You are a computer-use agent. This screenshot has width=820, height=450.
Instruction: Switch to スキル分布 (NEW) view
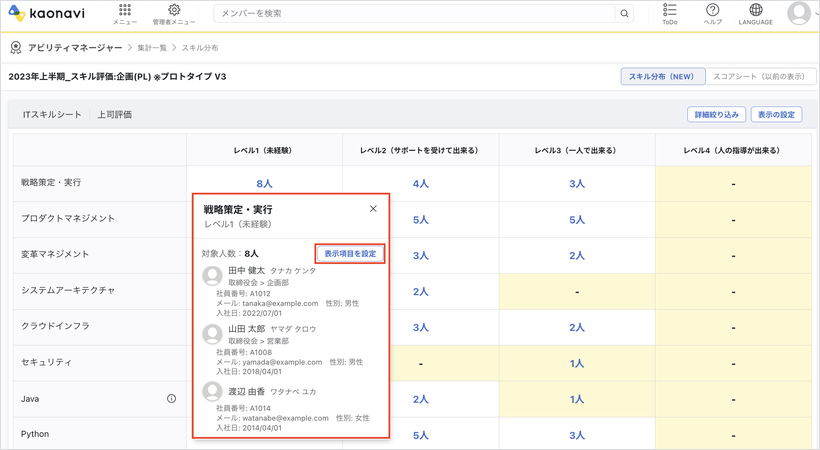pyautogui.click(x=663, y=76)
